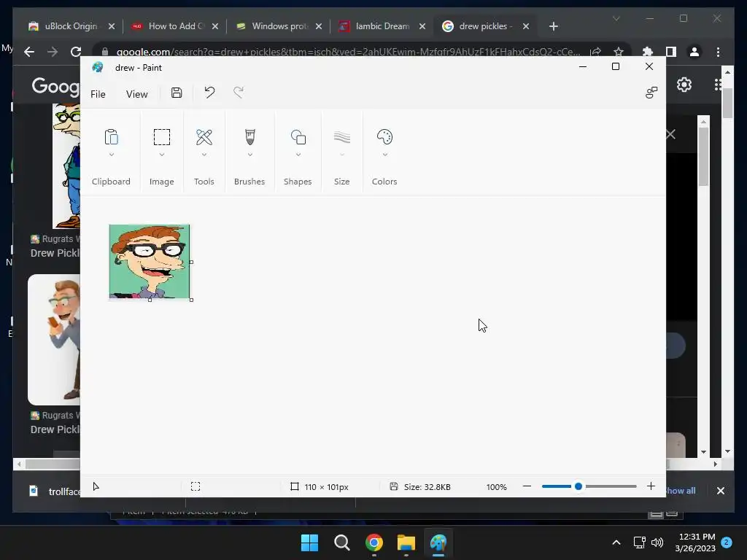Click the zoom slider handle
747x560 pixels.
pyautogui.click(x=578, y=486)
